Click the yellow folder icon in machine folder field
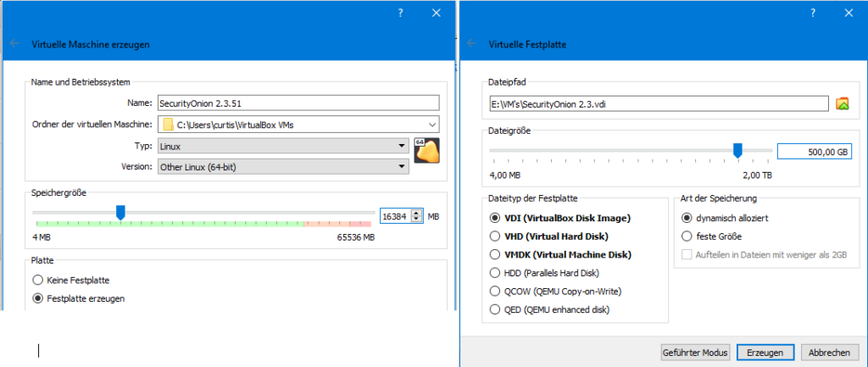 [169, 125]
